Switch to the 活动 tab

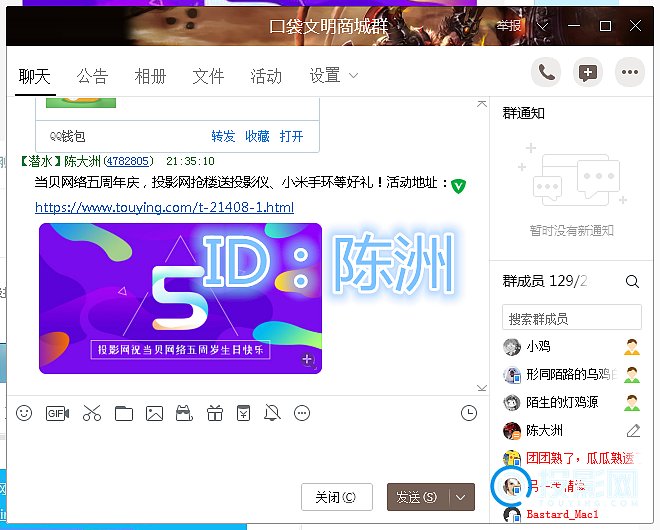[266, 76]
